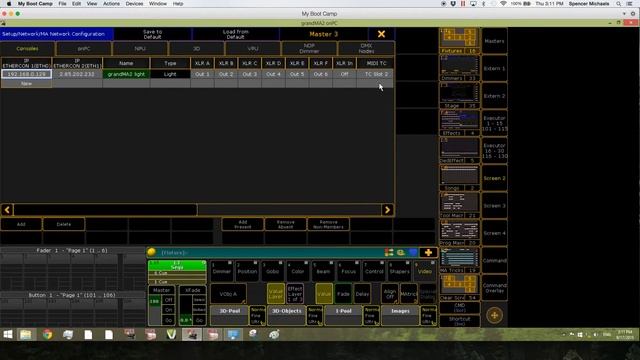This screenshot has width=640, height=360.
Task: Switch to the onPC tab
Action: (x=84, y=49)
